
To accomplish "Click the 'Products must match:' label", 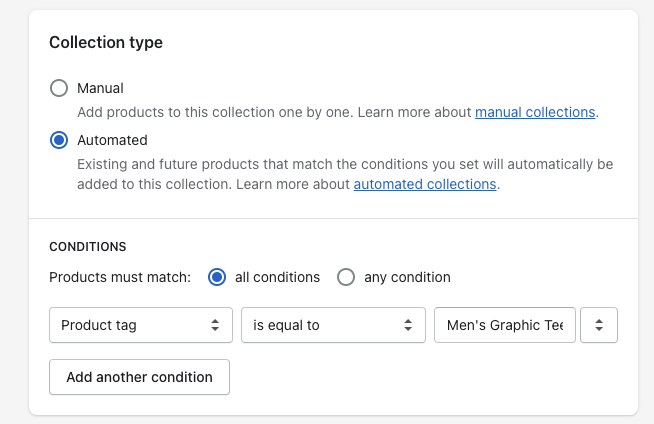I will (x=120, y=277).
